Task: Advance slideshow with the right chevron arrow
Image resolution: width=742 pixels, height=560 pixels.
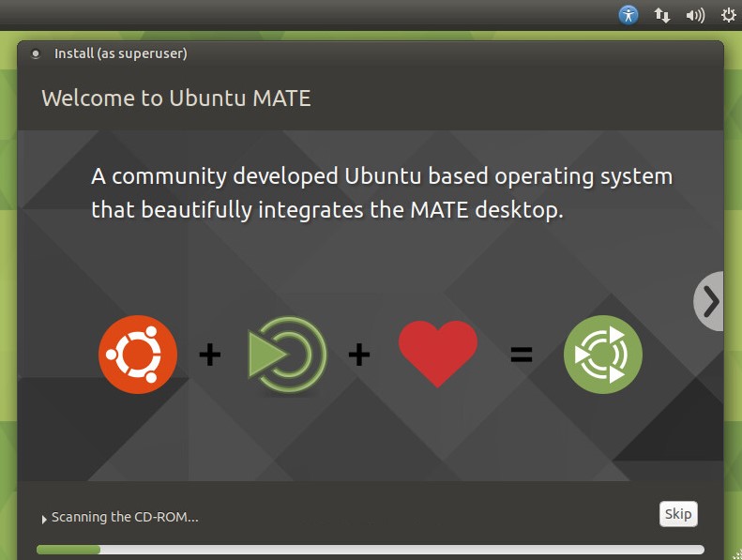Action: [x=710, y=301]
